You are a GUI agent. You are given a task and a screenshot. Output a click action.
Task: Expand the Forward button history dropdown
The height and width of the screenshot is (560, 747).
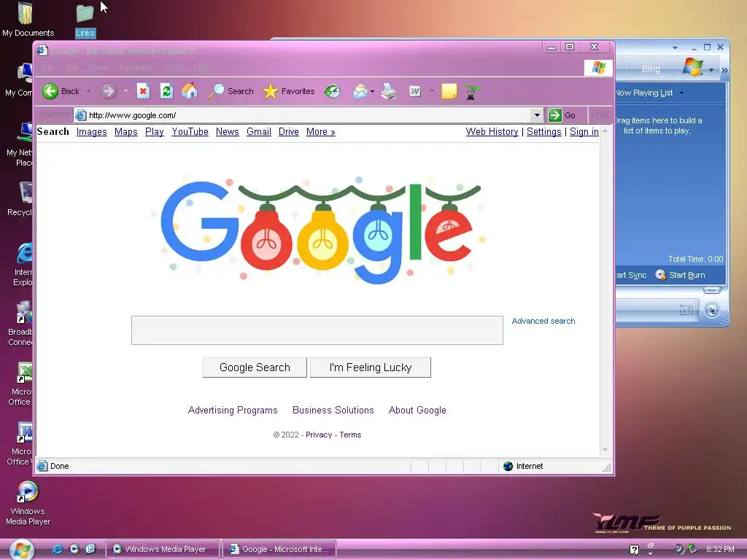coord(125,91)
